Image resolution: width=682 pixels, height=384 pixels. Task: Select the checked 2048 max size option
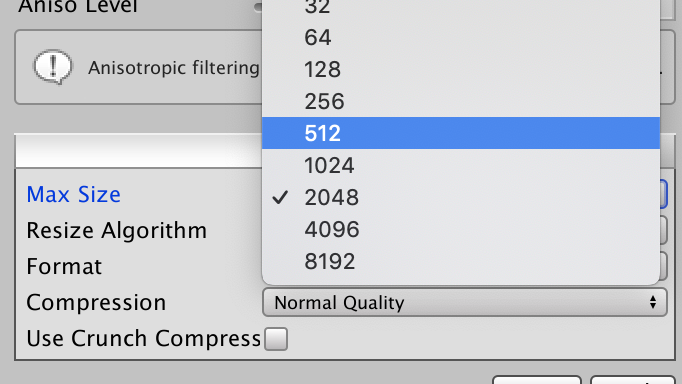pos(461,197)
